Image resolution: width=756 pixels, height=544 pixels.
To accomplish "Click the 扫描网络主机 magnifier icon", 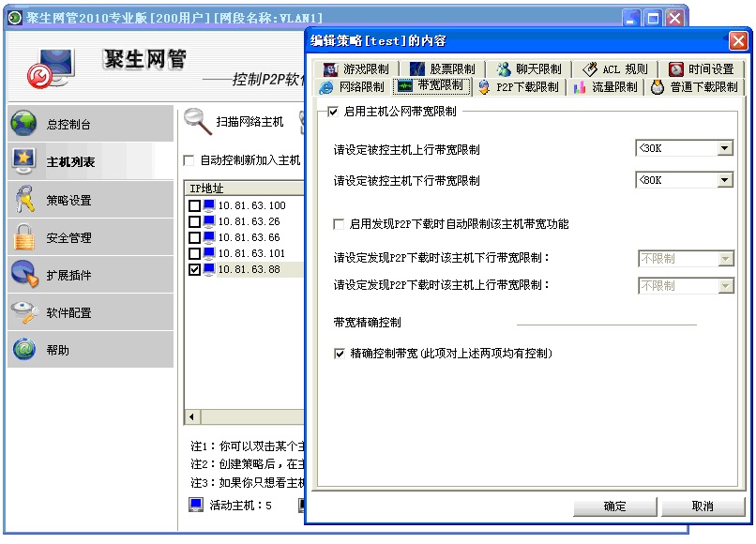I will (198, 121).
